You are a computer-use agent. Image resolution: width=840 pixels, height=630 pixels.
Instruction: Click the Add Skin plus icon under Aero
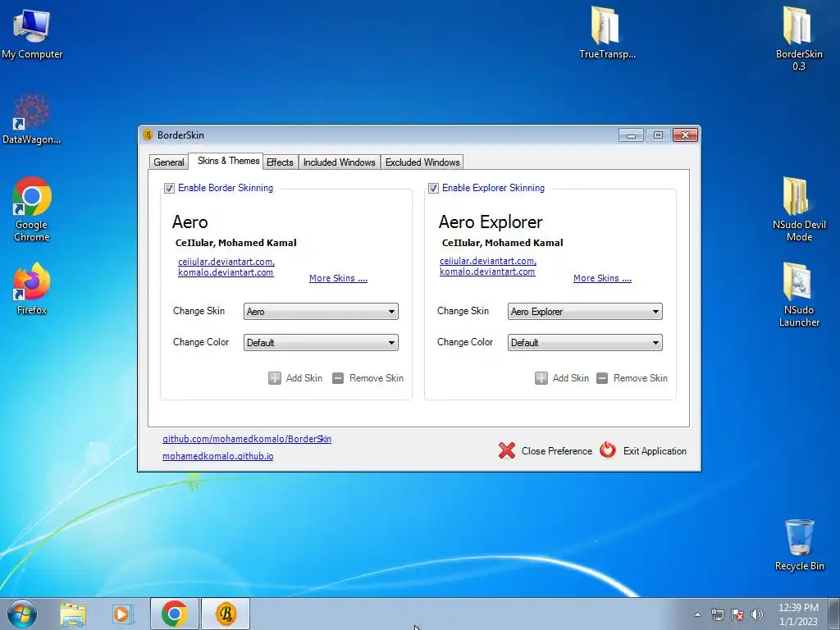pos(274,378)
